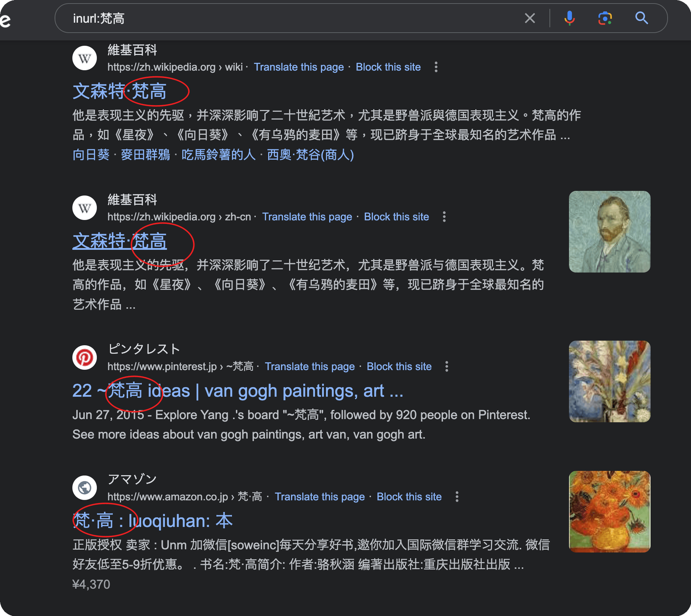Click the 維基百科 site name of the wiki result
This screenshot has height=616, width=691.
click(132, 50)
